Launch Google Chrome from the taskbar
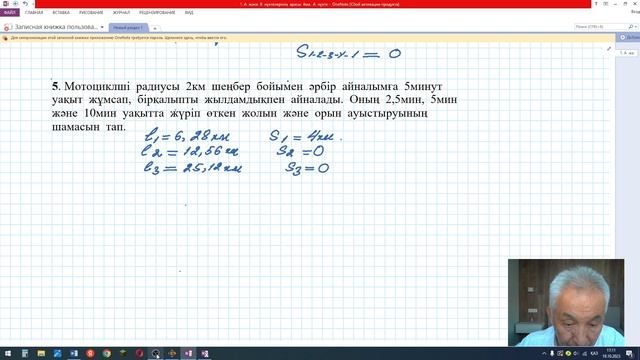 point(107,353)
